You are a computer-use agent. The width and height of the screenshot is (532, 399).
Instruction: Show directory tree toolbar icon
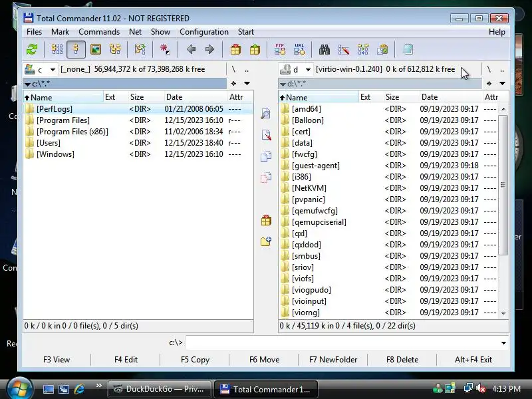tap(115, 49)
